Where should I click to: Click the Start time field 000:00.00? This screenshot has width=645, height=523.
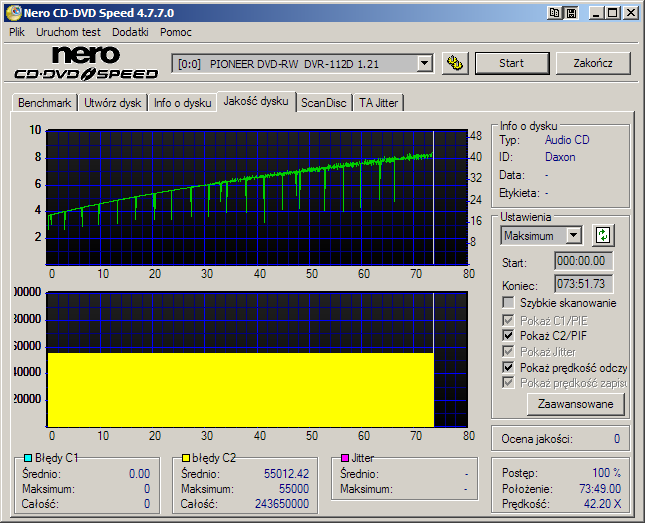point(583,261)
